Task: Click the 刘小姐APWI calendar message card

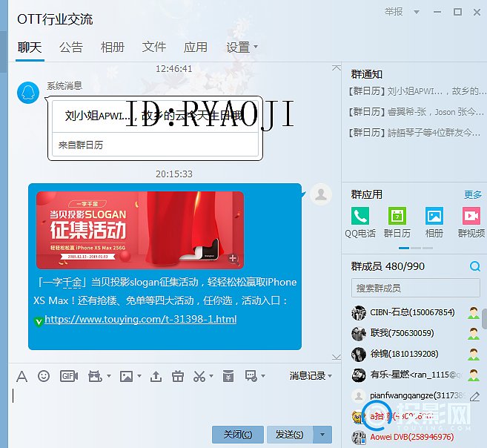Action: tap(156, 128)
